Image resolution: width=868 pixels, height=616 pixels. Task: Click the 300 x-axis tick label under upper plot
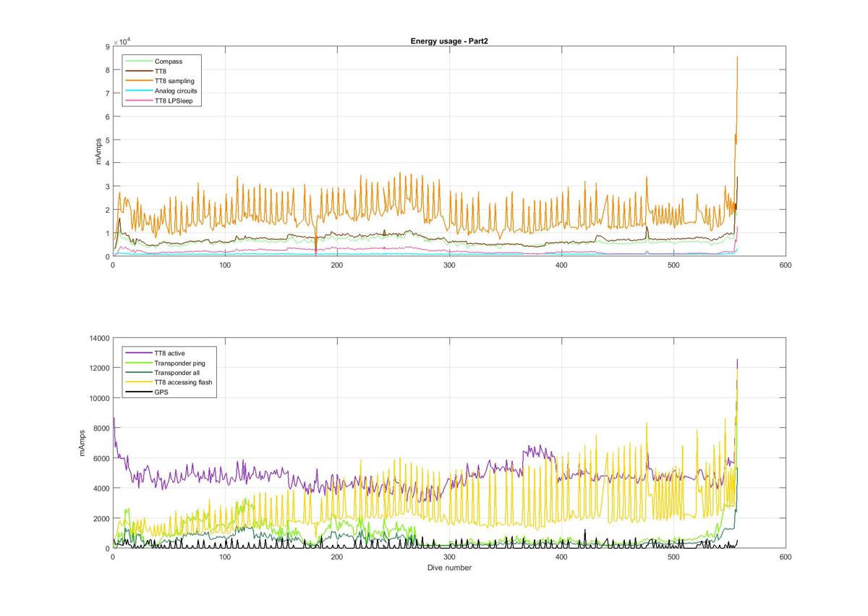point(449,265)
